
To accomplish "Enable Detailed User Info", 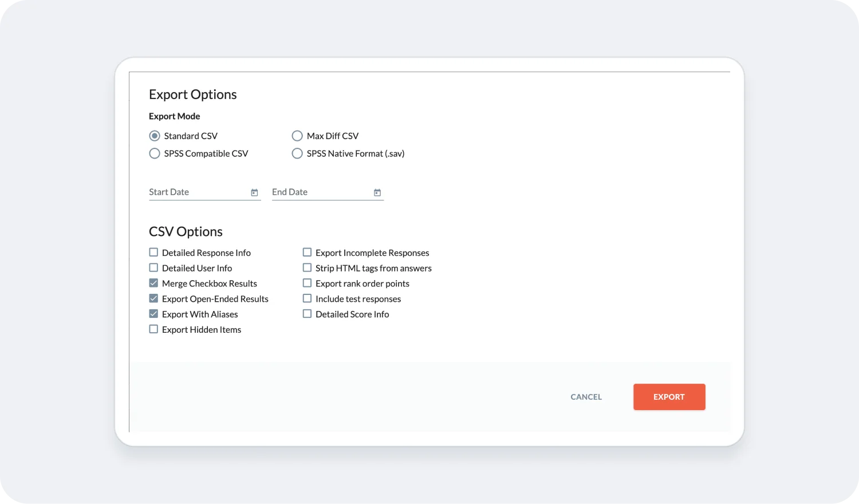I will point(153,267).
